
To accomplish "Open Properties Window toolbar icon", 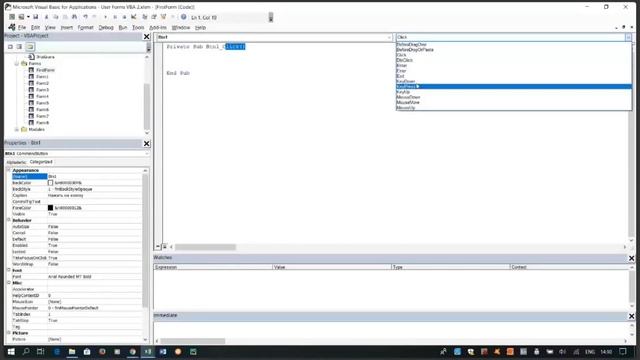I will 154,17.
